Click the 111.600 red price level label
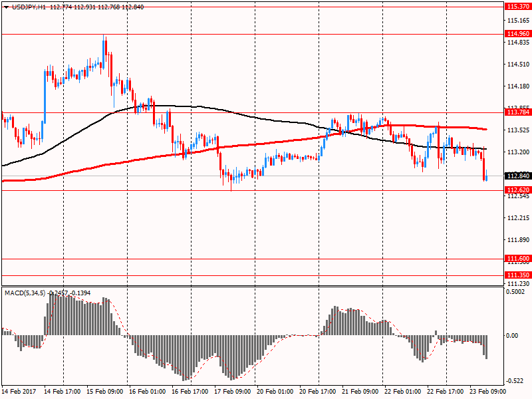This screenshot has width=532, height=399. 517,259
